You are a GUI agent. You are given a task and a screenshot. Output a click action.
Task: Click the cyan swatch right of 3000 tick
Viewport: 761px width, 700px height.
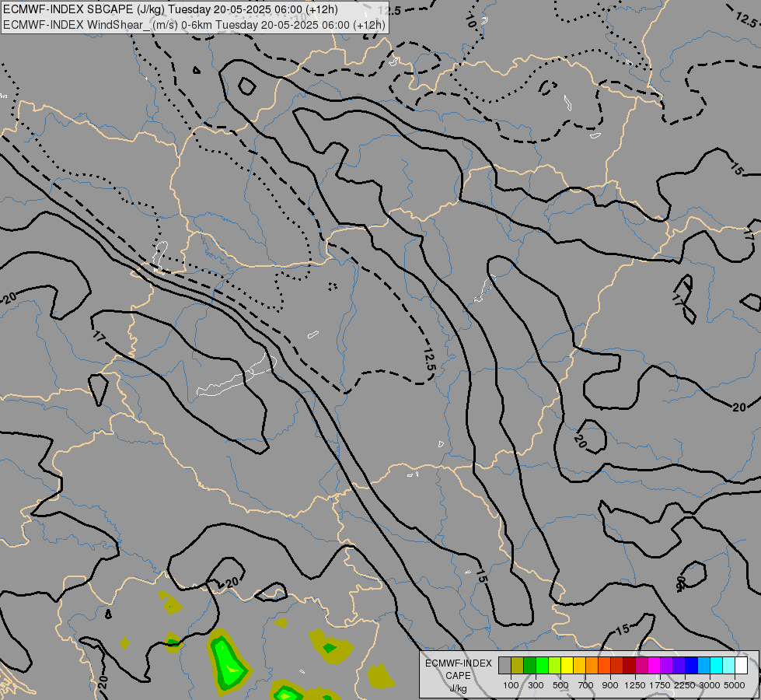point(717,666)
